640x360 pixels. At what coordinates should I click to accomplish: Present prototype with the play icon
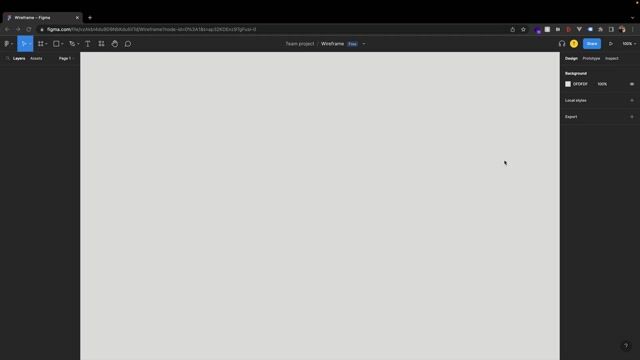tap(611, 44)
